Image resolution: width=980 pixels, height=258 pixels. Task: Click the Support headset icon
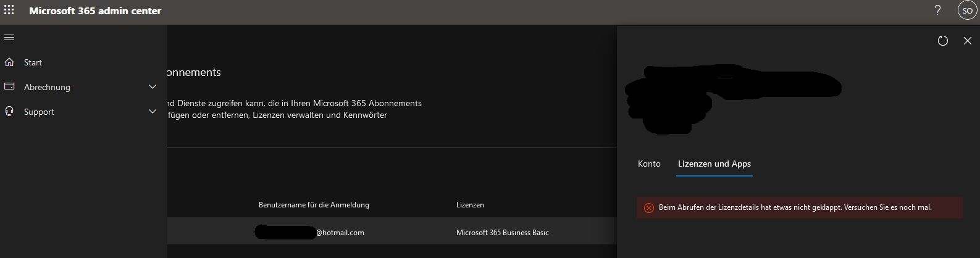9,112
